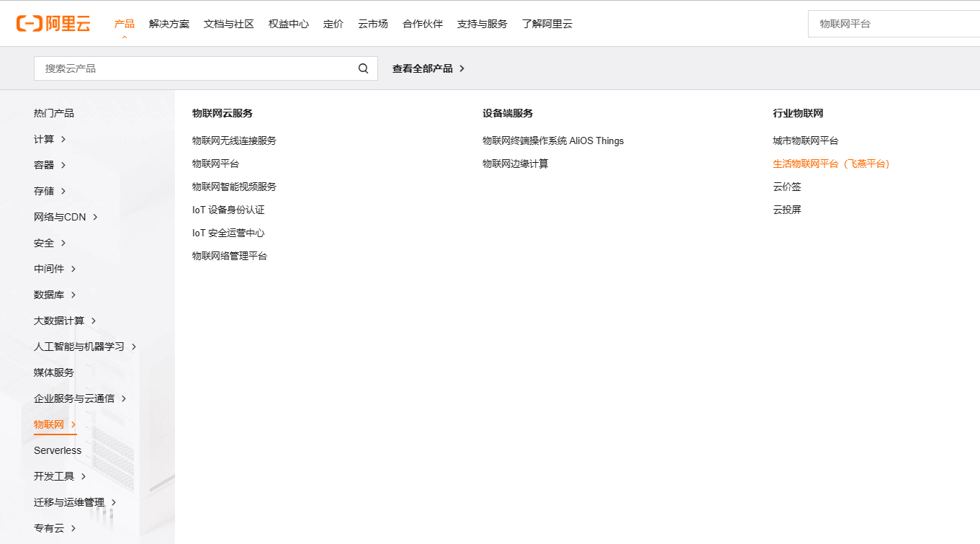Expand 迁移与运维管理 category
This screenshot has width=980, height=544.
[x=75, y=502]
